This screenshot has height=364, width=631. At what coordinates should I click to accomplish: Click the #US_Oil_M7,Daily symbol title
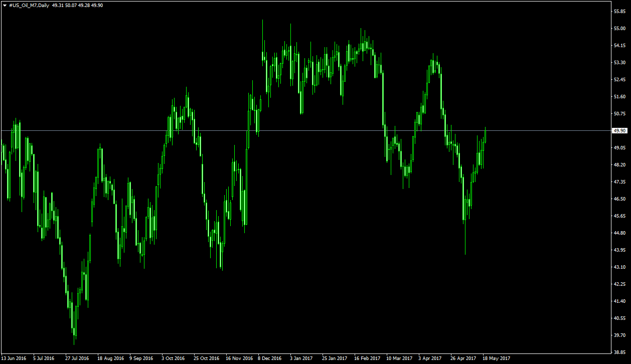point(29,5)
